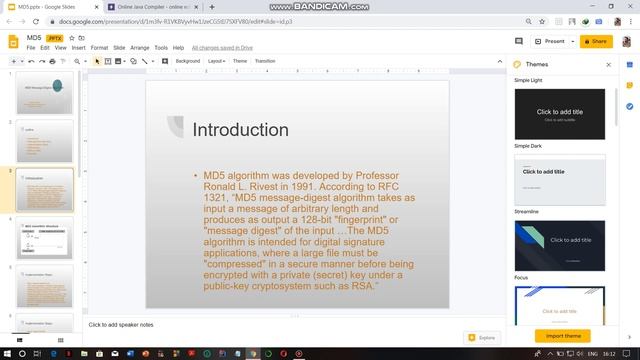This screenshot has width=640, height=360.
Task: Start presentation with Present button
Action: 549,41
